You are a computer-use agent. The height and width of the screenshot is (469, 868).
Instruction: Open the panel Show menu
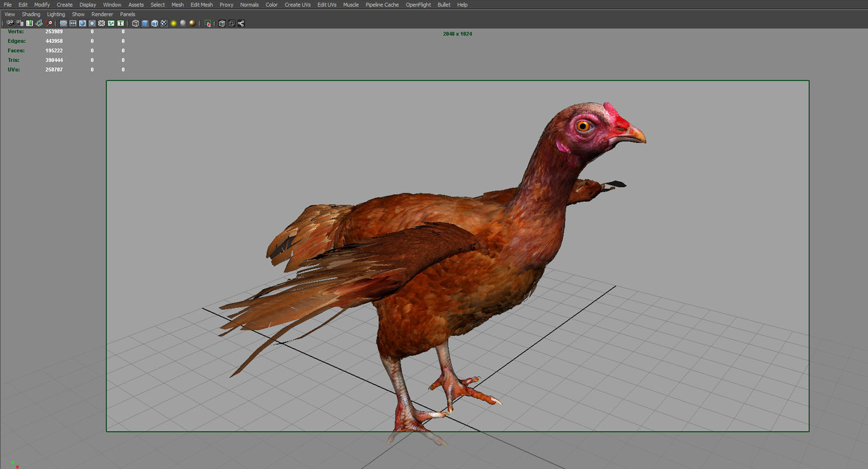coord(78,14)
